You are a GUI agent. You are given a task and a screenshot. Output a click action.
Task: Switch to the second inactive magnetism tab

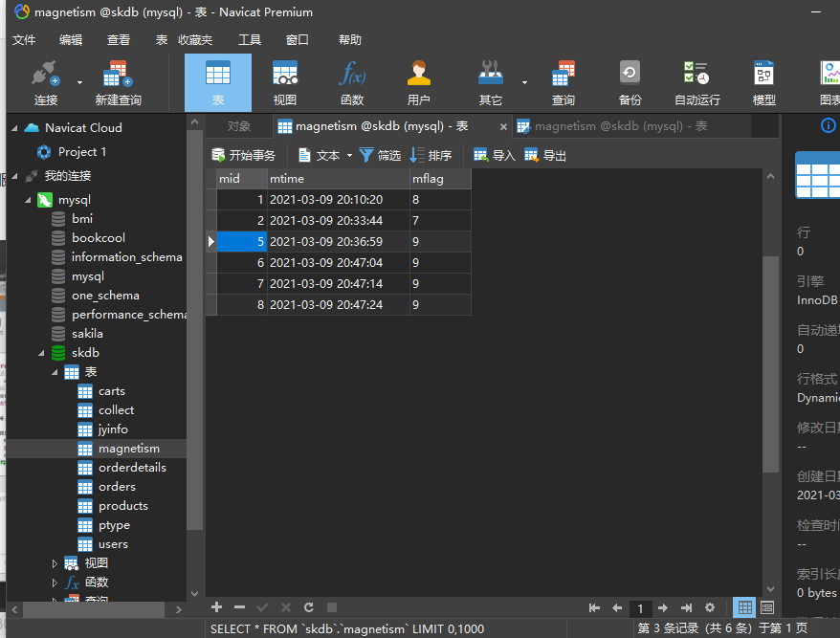(x=631, y=126)
